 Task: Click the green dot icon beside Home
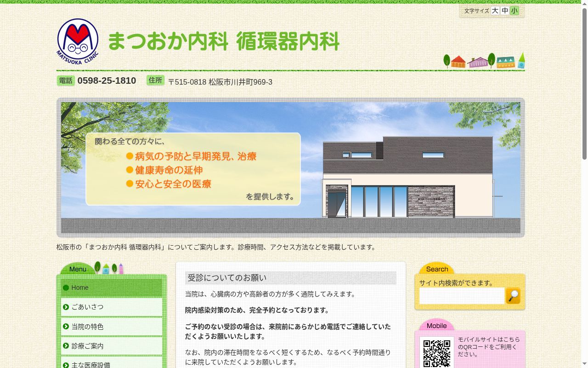tap(66, 287)
